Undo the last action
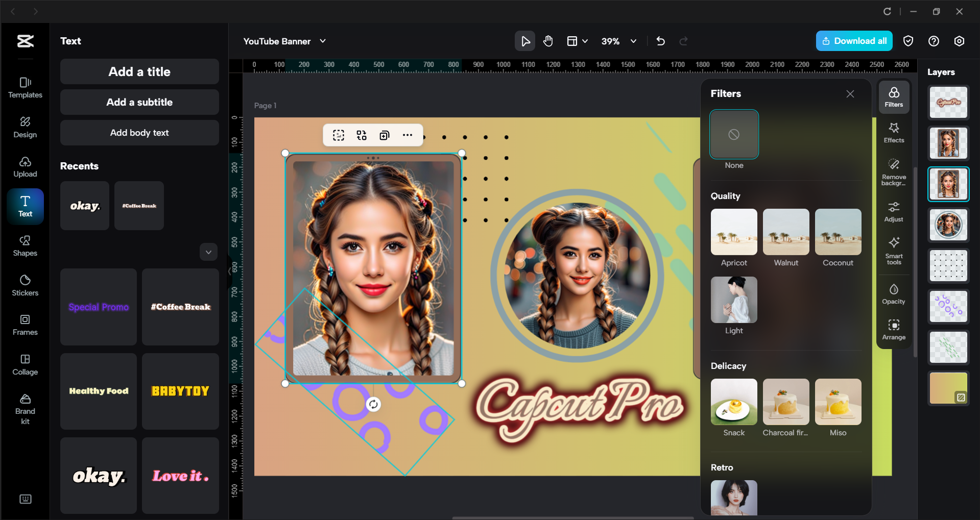Viewport: 980px width, 520px height. [x=660, y=41]
